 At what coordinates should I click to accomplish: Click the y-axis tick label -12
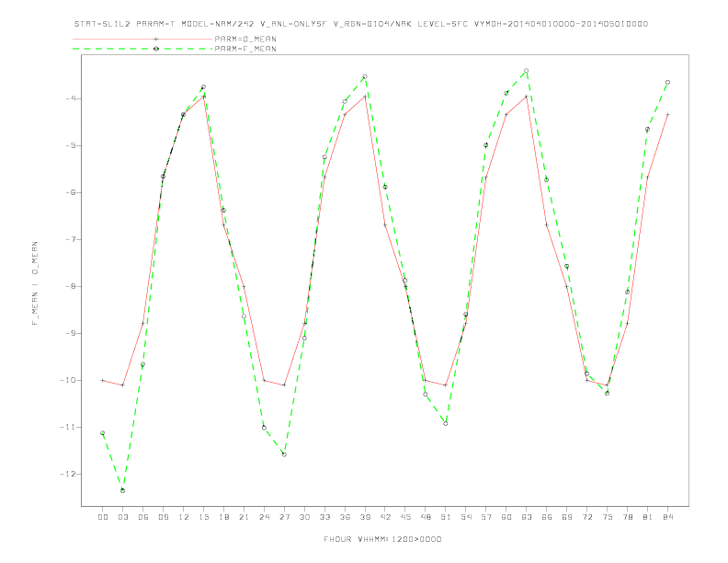[x=68, y=474]
